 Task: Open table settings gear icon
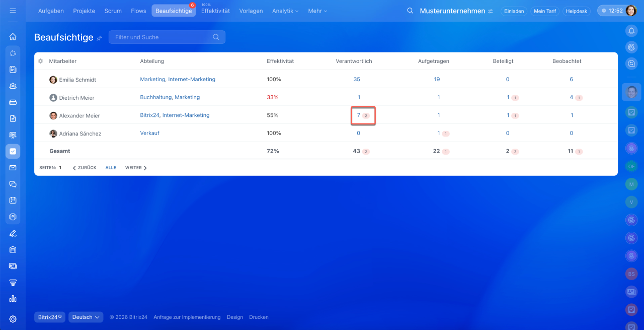pos(41,61)
